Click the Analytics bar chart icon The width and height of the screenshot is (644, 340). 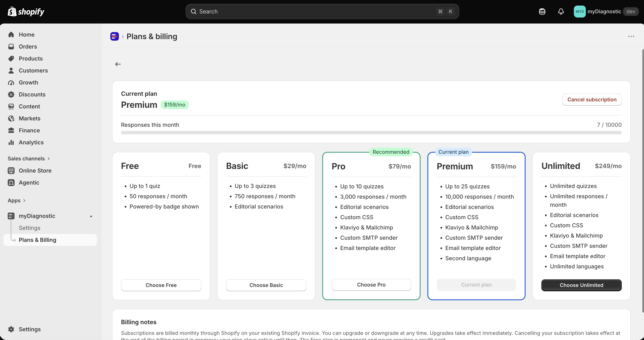pos(11,142)
